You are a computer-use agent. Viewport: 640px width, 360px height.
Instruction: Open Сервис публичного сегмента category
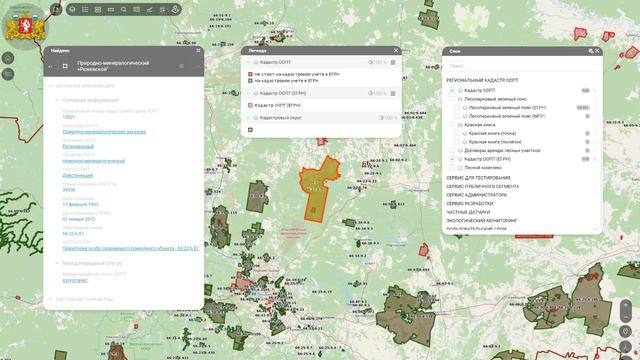click(483, 187)
